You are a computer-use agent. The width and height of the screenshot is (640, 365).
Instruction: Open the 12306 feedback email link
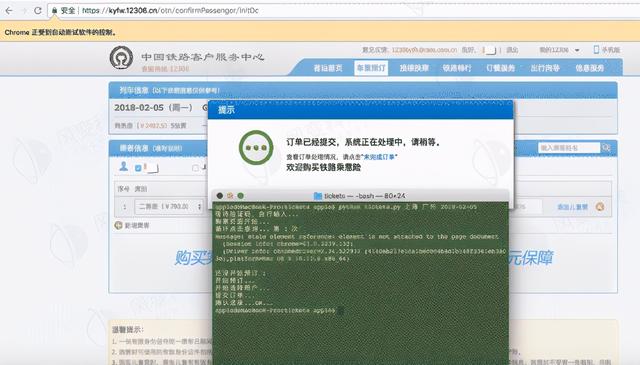click(x=424, y=50)
